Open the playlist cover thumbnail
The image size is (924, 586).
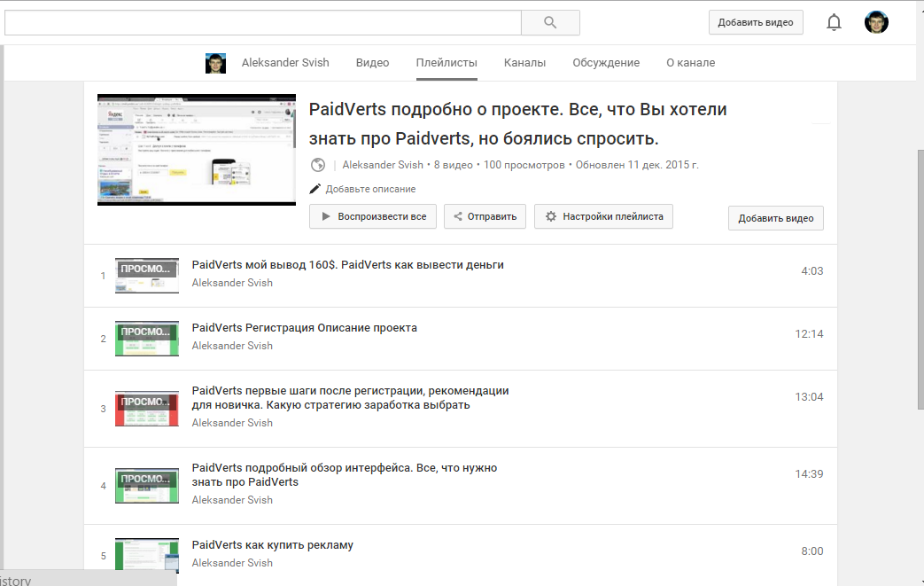pos(197,150)
